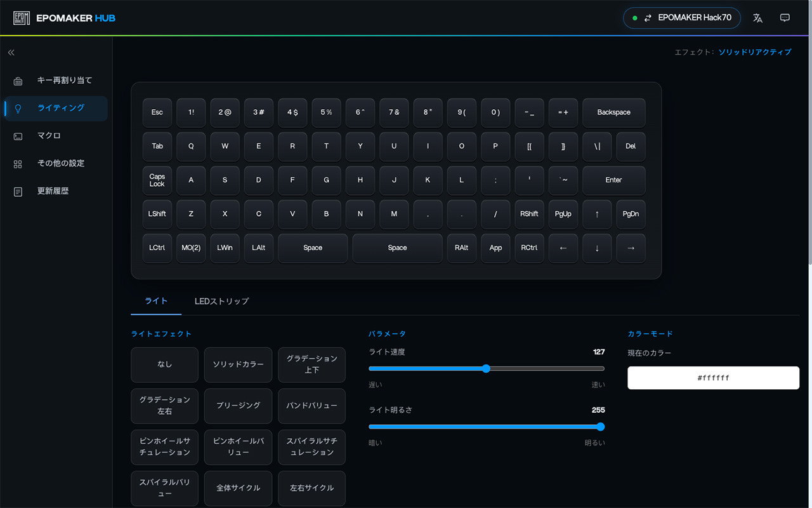Click the 更新履歴 document icon
The height and width of the screenshot is (508, 812).
(18, 191)
